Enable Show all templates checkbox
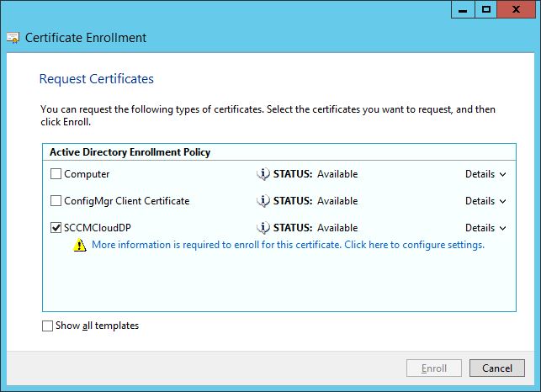Screen dimensions: 541x392 pos(48,326)
